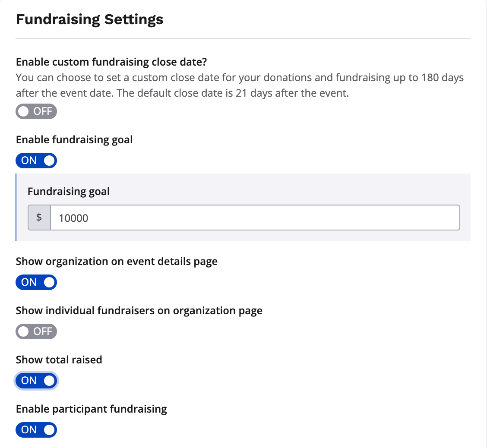Click the Fundraising Settings heading

pos(89,20)
